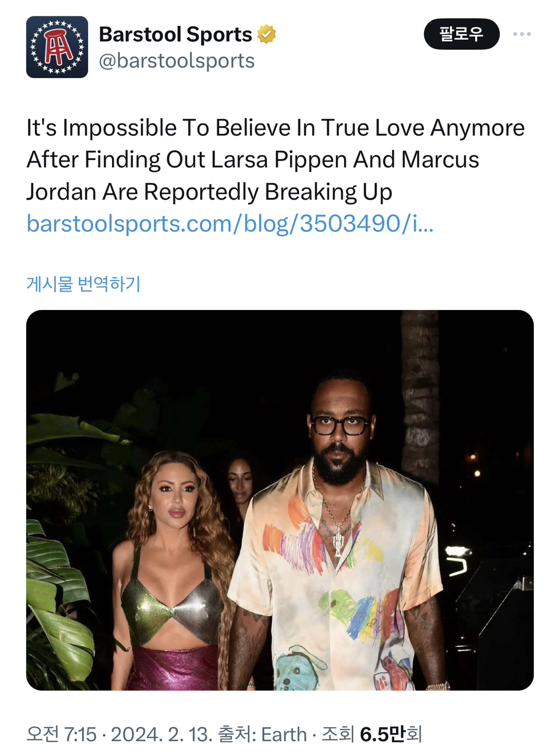Click 게시물 번역하기 to translate the post
The height and width of the screenshot is (756, 560).
pyautogui.click(x=84, y=284)
